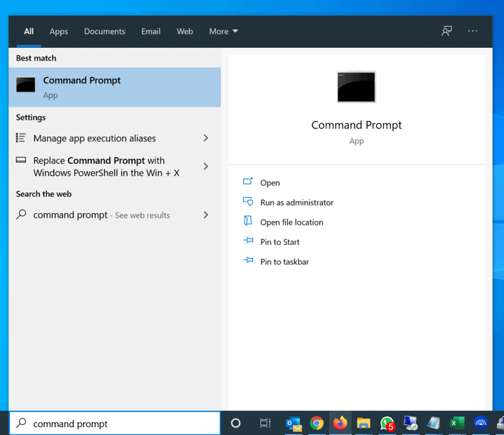Viewport: 504px width, 435px height.
Task: Open the three-dots options menu
Action: [473, 31]
